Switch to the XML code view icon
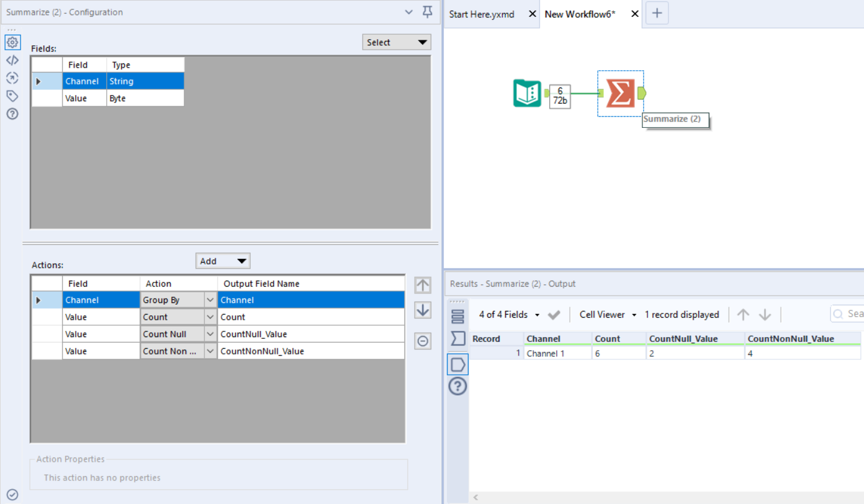864x504 pixels. click(12, 60)
